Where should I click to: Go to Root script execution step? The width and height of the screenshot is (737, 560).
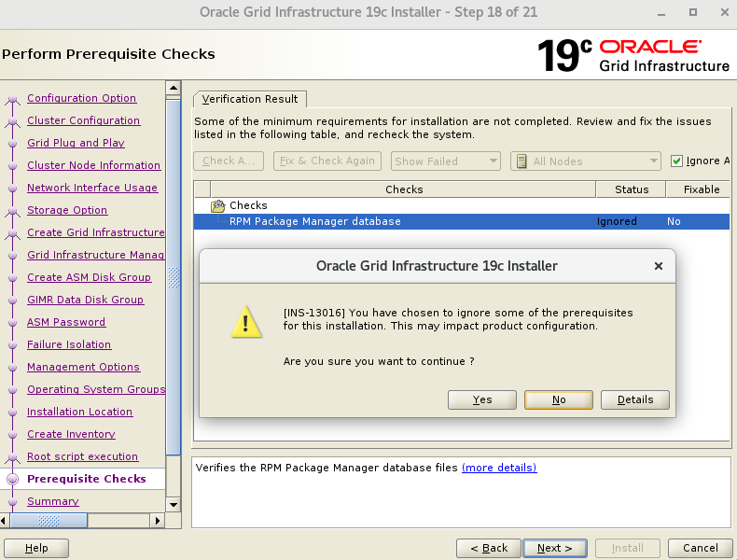coord(83,456)
